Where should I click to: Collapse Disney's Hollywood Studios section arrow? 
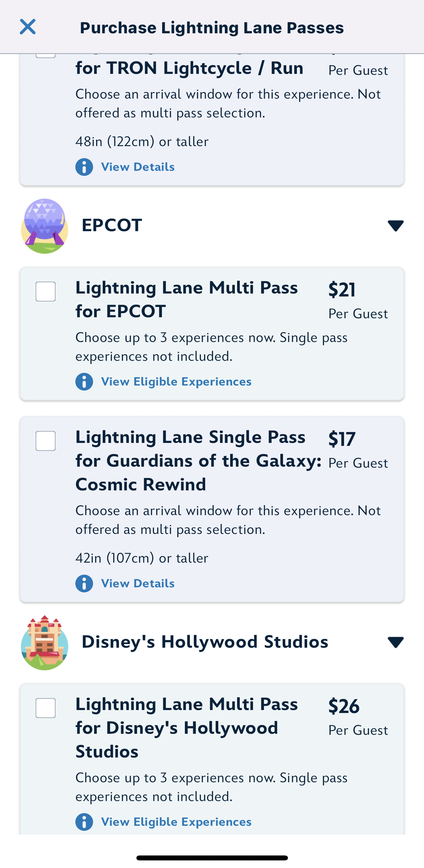(x=395, y=642)
